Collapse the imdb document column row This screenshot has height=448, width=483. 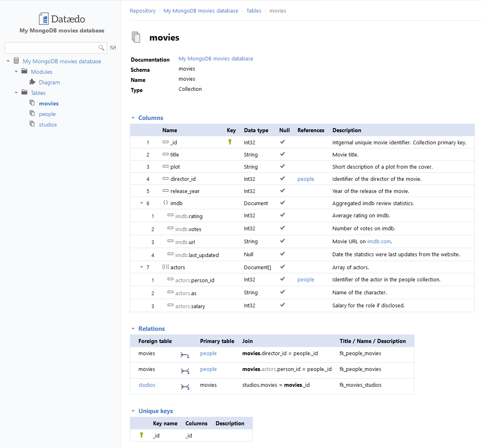(141, 203)
